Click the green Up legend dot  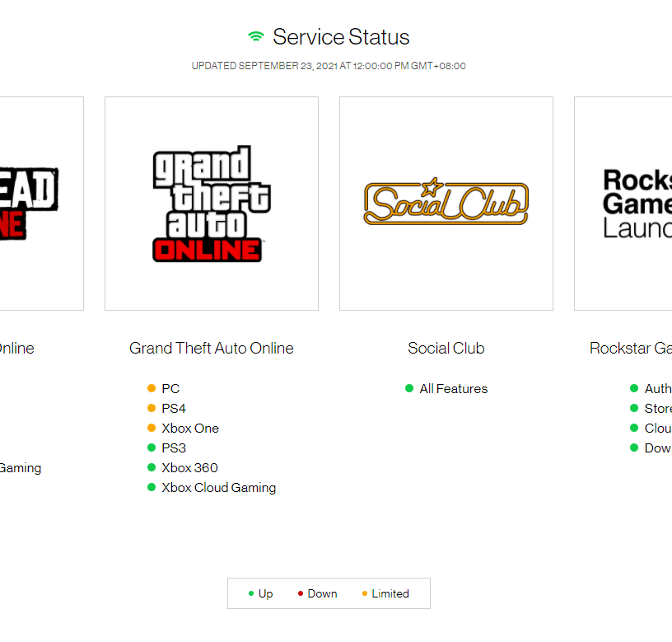click(x=251, y=593)
